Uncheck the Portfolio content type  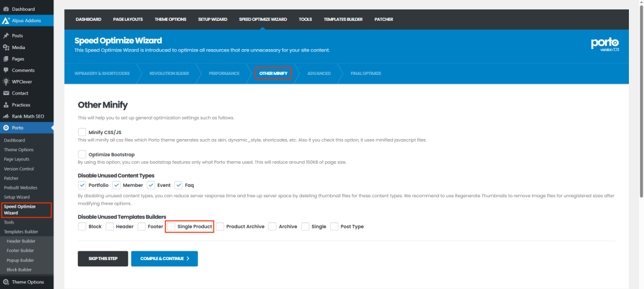(82, 185)
